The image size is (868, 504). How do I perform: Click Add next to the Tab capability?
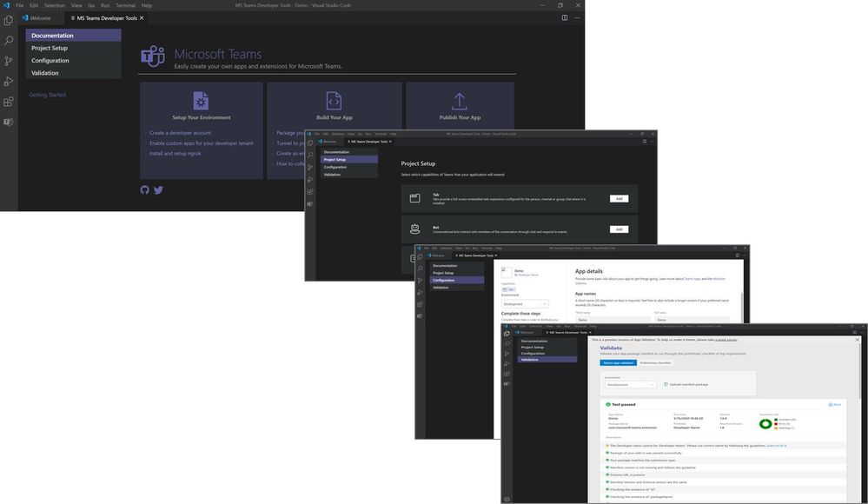coord(619,198)
